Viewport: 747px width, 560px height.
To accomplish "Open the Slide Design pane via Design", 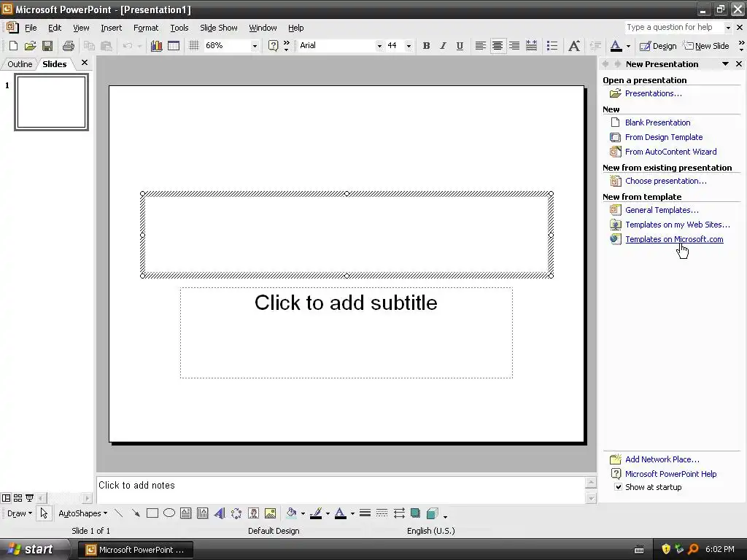I will pos(658,46).
